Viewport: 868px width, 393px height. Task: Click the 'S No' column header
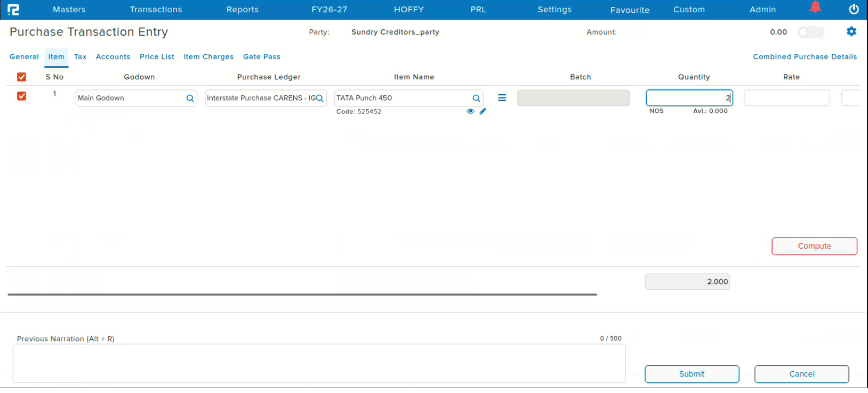[x=54, y=77]
